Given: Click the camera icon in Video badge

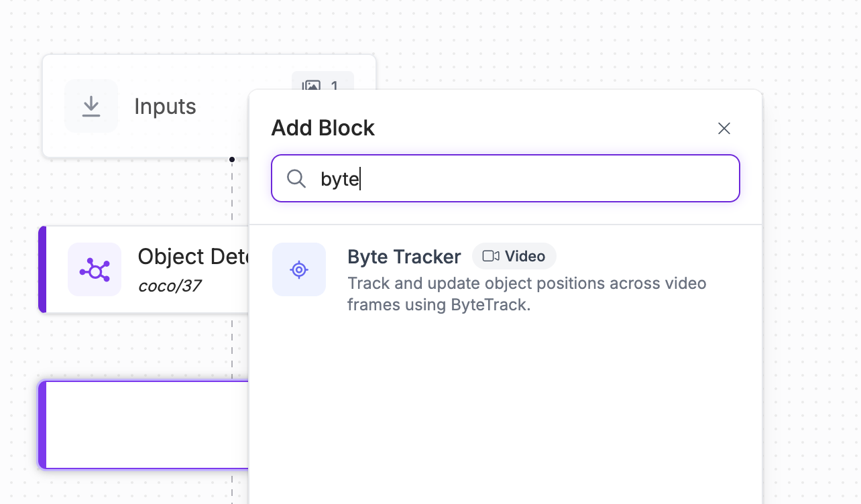Looking at the screenshot, I should point(491,256).
